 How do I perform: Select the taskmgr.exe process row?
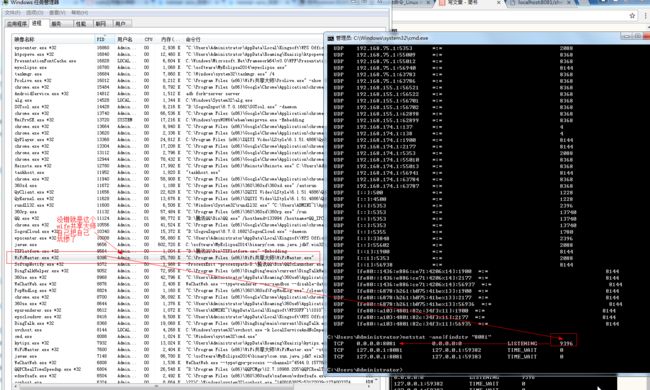click(x=167, y=74)
